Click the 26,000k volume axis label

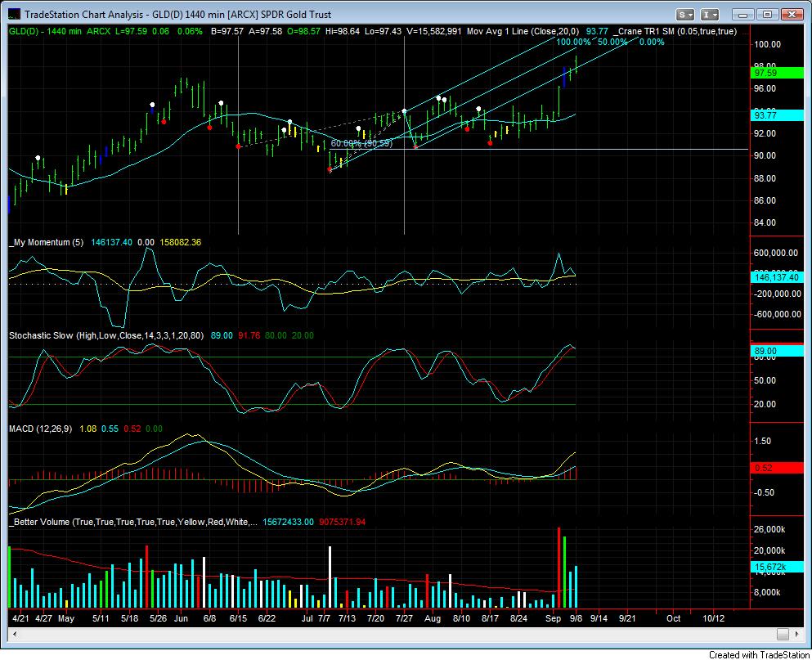(x=769, y=529)
